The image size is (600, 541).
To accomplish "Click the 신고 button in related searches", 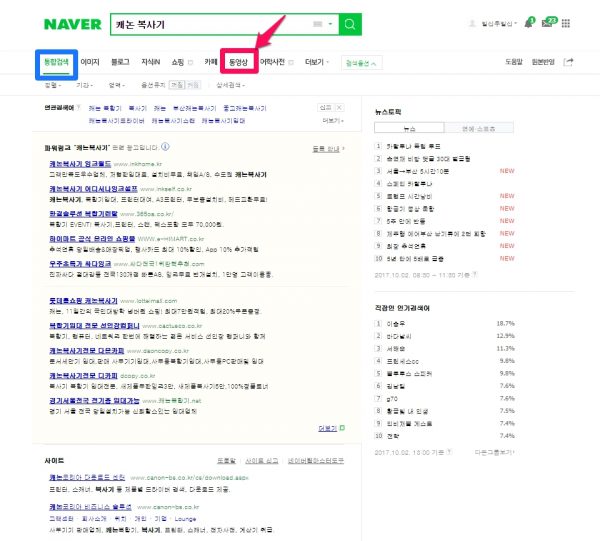I will (326, 108).
